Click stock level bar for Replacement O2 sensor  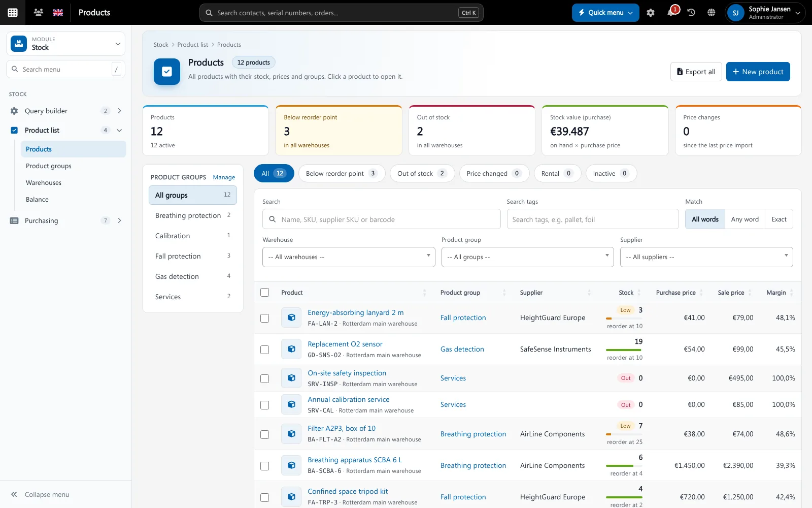pos(624,350)
